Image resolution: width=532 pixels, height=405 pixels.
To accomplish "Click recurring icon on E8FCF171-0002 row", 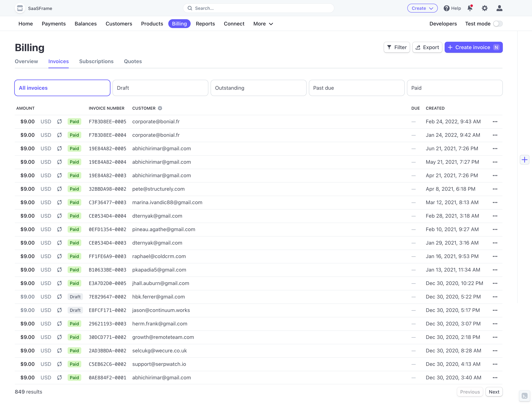I will (x=59, y=310).
